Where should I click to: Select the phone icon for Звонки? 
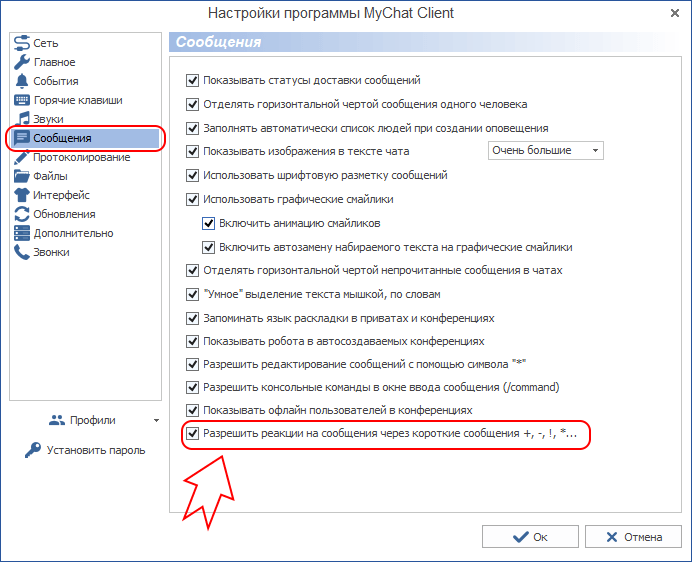pyautogui.click(x=22, y=252)
